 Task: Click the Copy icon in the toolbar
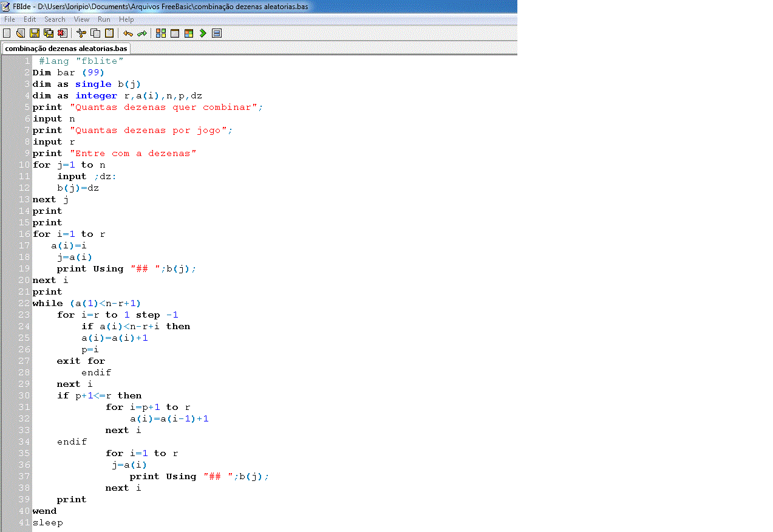(x=95, y=33)
